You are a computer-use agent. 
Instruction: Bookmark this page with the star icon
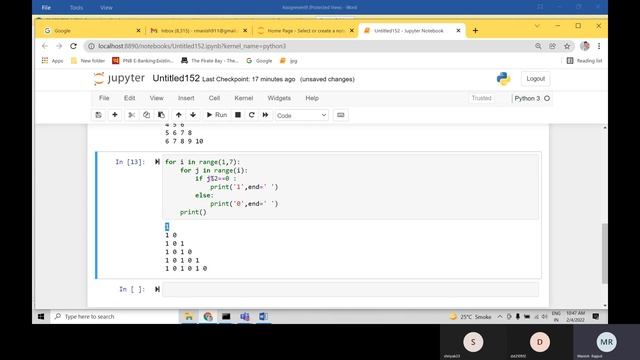pos(567,46)
